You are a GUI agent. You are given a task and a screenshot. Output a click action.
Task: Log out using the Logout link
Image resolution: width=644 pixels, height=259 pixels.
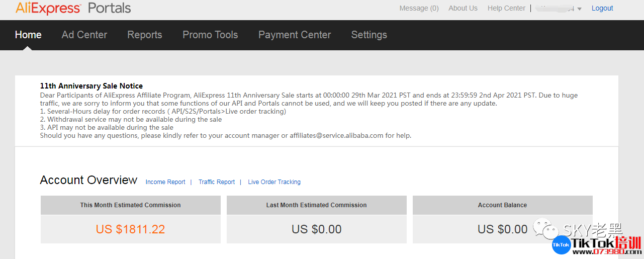602,8
